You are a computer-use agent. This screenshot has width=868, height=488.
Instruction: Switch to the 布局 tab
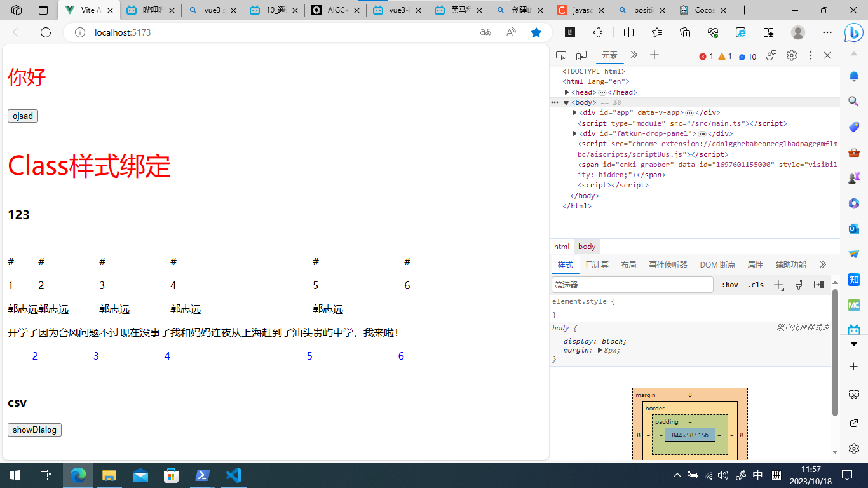(x=628, y=265)
